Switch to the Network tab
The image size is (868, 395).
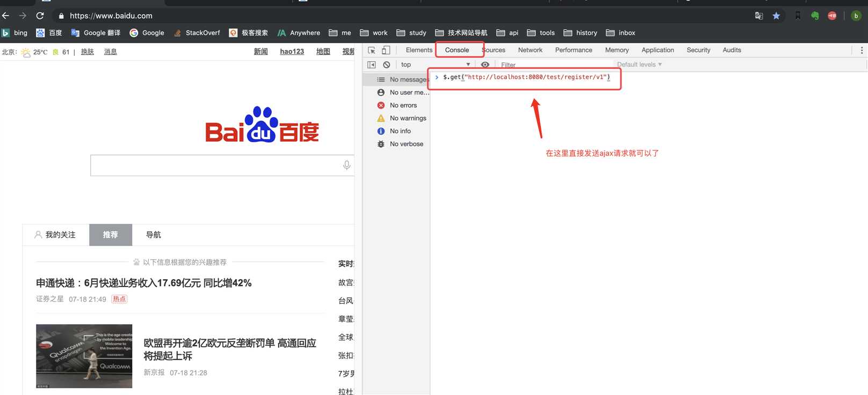[530, 50]
